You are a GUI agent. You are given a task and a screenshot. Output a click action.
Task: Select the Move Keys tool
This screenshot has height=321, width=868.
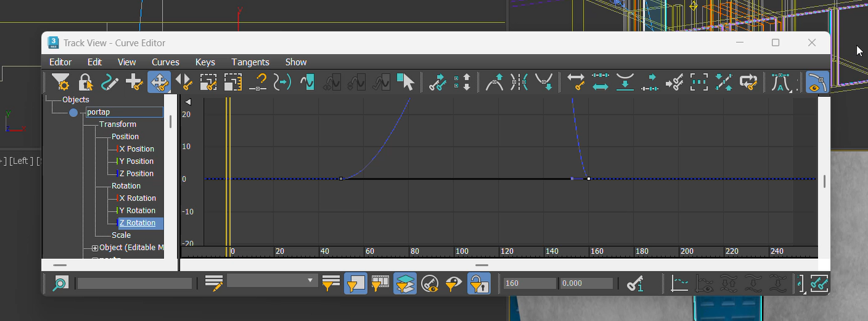159,82
